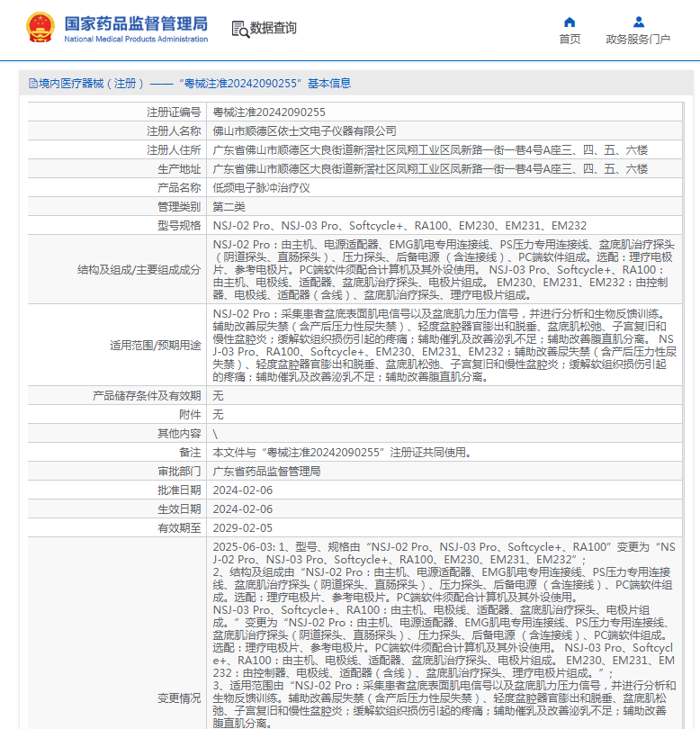Click 数据查询 header label
Screen dimensions: 700x729
tap(274, 28)
